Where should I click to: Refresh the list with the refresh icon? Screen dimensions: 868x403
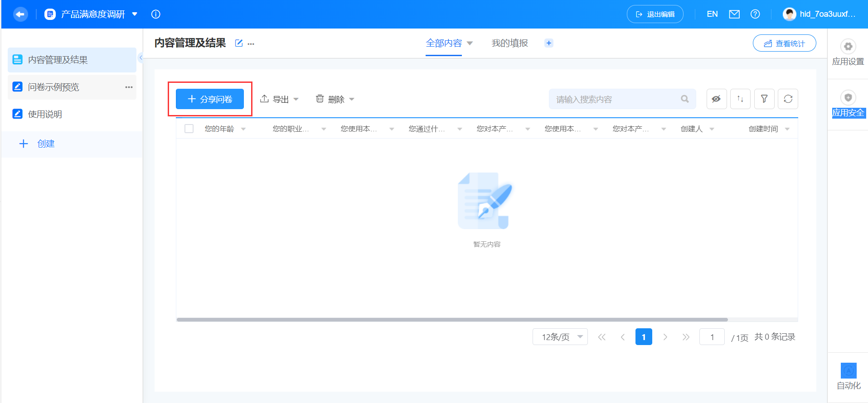788,99
